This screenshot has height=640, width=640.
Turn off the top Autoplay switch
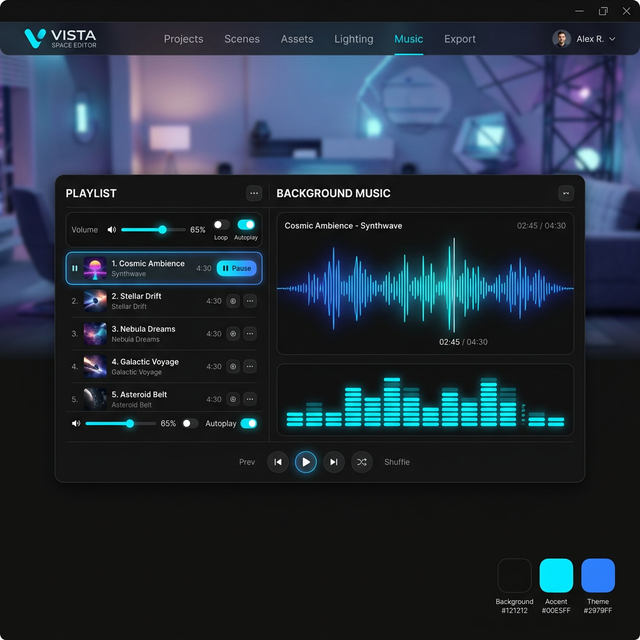click(x=246, y=225)
